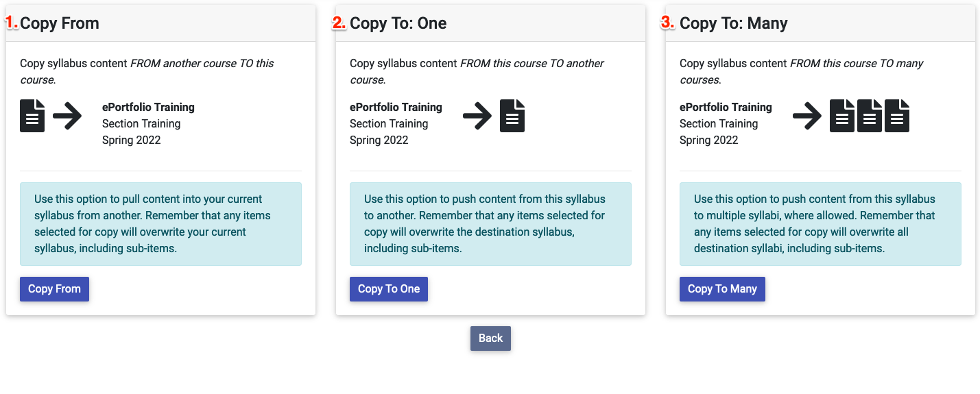Click the middle document icon in Copy To: Many
Image resolution: width=980 pixels, height=394 pixels.
point(870,116)
